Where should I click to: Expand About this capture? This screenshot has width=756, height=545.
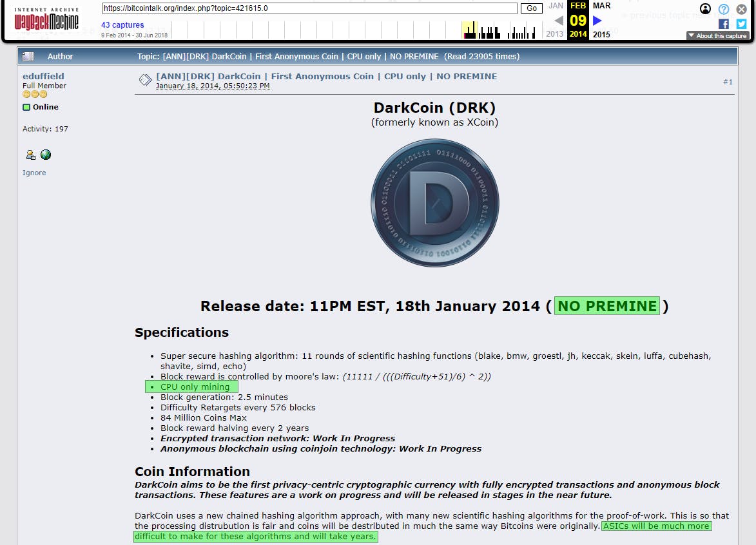pos(717,35)
